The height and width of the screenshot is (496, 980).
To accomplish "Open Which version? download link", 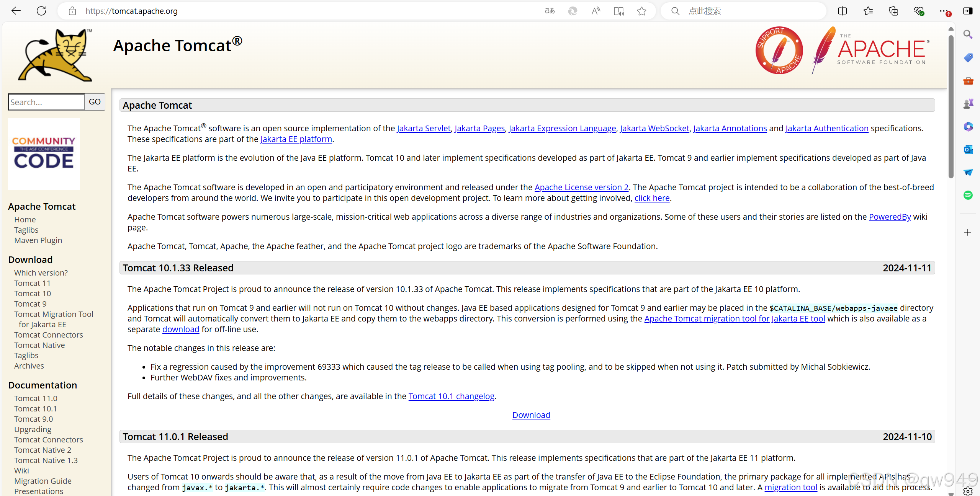I will (x=41, y=273).
